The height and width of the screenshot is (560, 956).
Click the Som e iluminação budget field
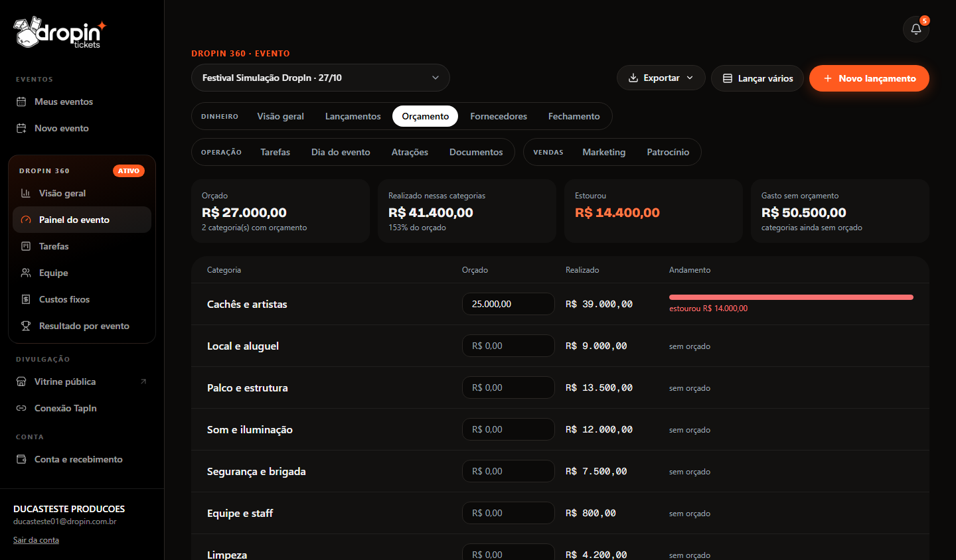pyautogui.click(x=509, y=429)
